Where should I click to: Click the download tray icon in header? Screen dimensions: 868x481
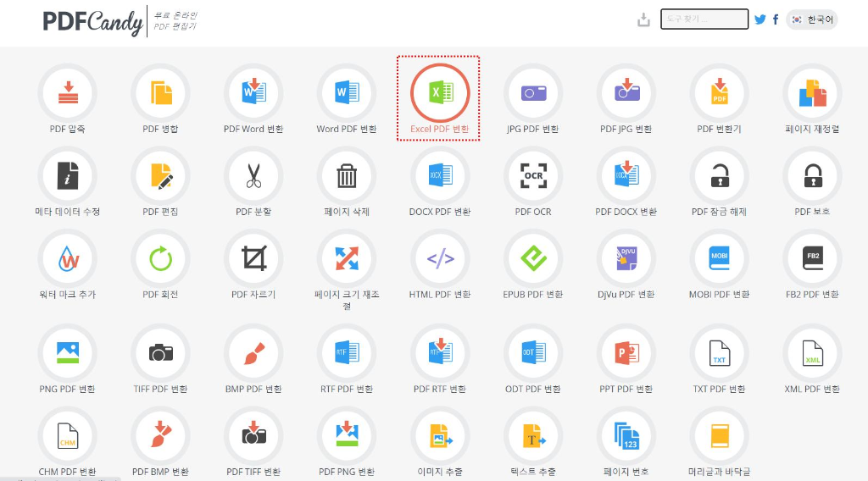click(643, 20)
